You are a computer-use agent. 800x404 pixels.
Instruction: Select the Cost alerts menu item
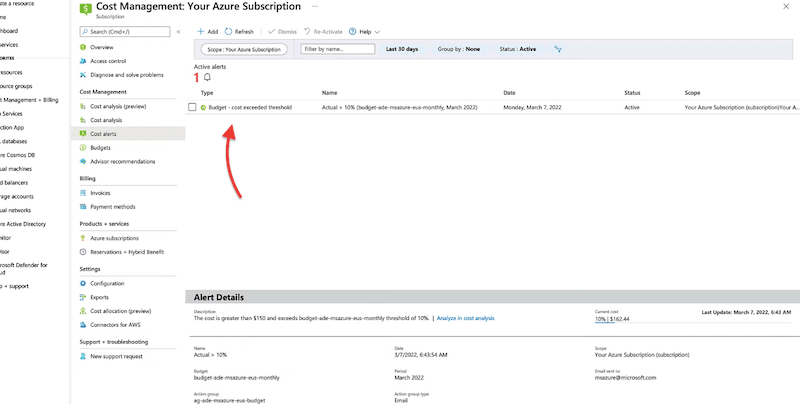128,134
